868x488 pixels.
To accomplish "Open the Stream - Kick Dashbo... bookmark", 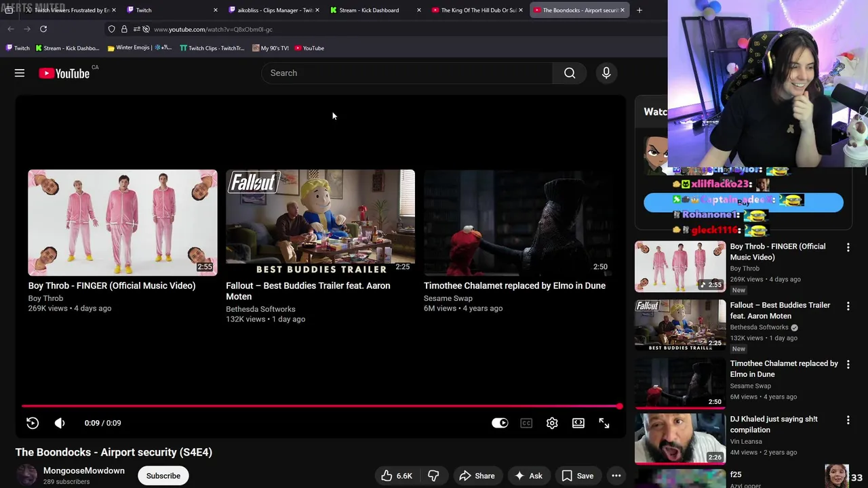I will coord(67,48).
